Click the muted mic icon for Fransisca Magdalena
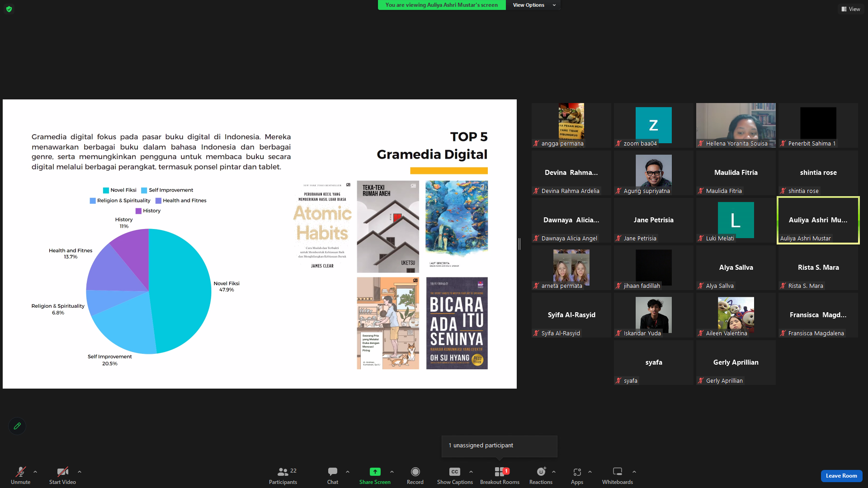Screen dimensions: 868x488 pyautogui.click(x=783, y=333)
